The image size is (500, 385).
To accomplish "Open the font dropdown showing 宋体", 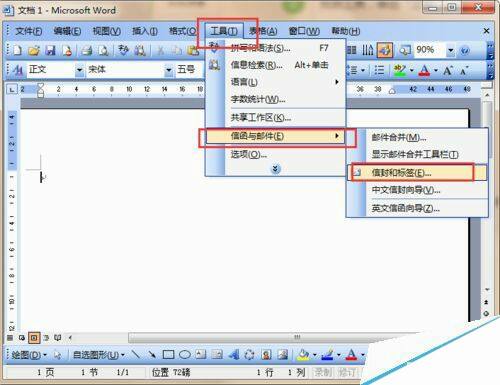I will point(169,70).
